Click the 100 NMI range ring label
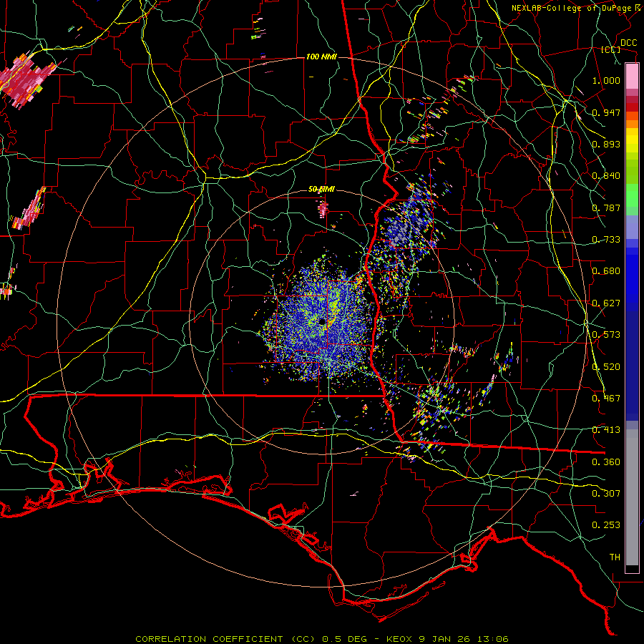Screen dimensions: 644x644 tap(321, 57)
